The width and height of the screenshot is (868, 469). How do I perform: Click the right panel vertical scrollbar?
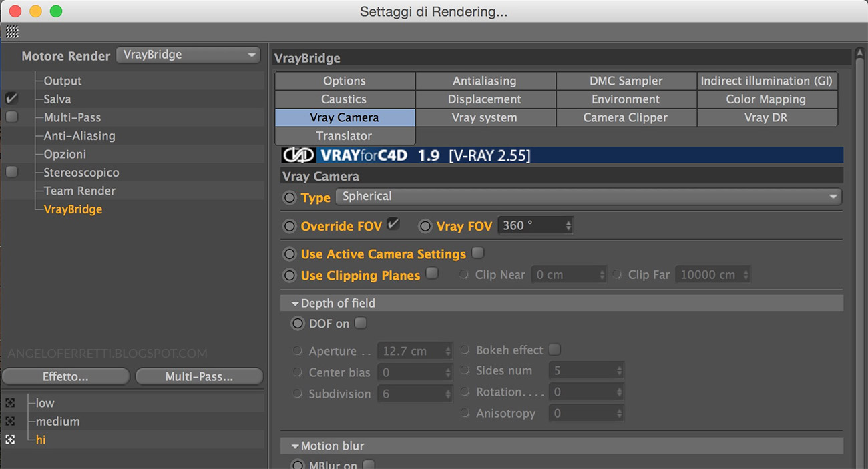pyautogui.click(x=860, y=257)
